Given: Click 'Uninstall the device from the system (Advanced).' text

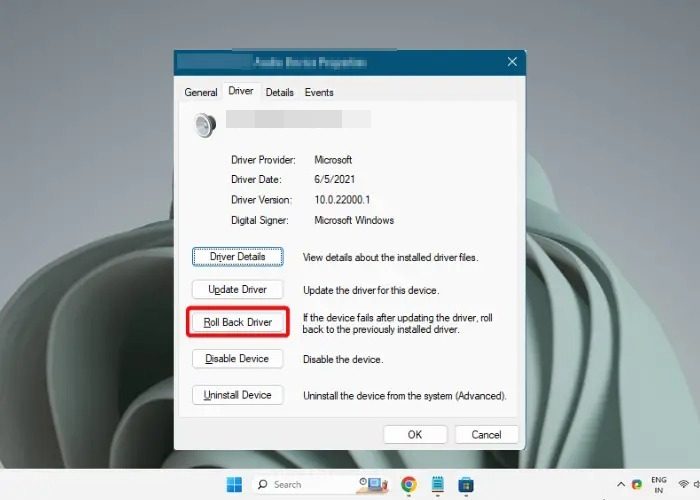Looking at the screenshot, I should pos(404,396).
